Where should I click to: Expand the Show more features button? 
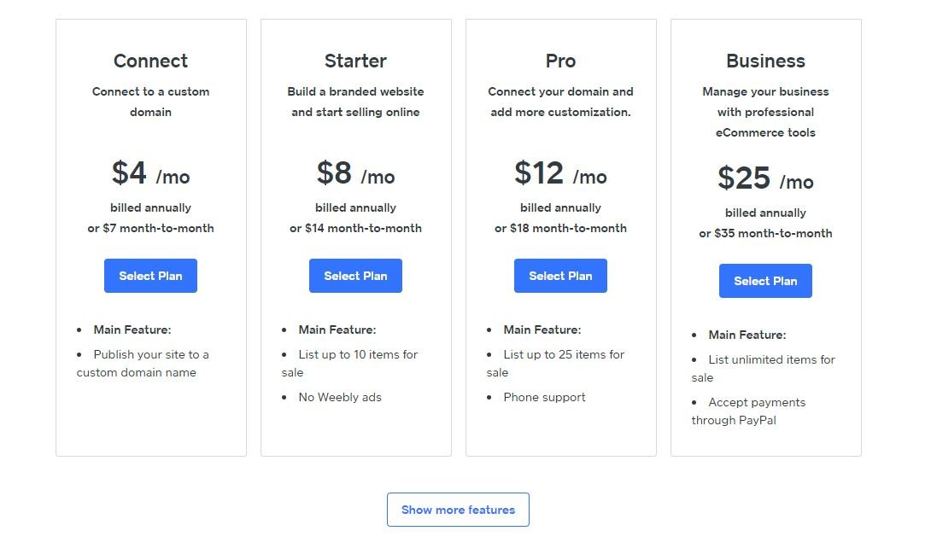(458, 510)
